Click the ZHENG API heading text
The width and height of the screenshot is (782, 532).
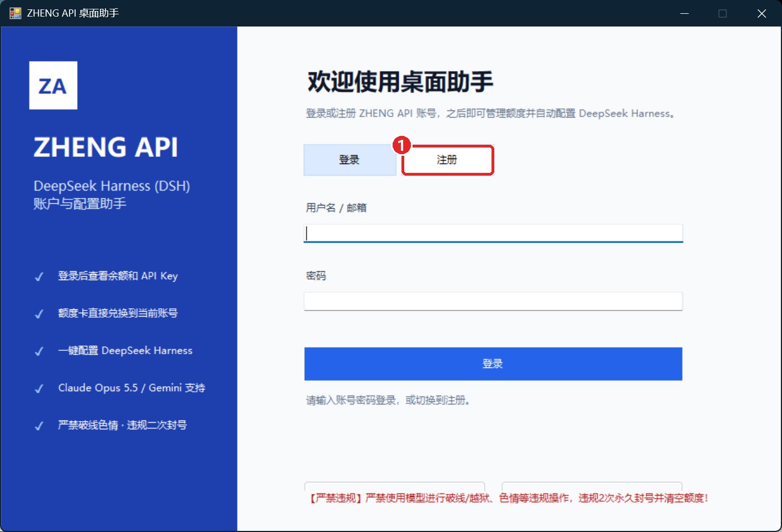tap(106, 148)
